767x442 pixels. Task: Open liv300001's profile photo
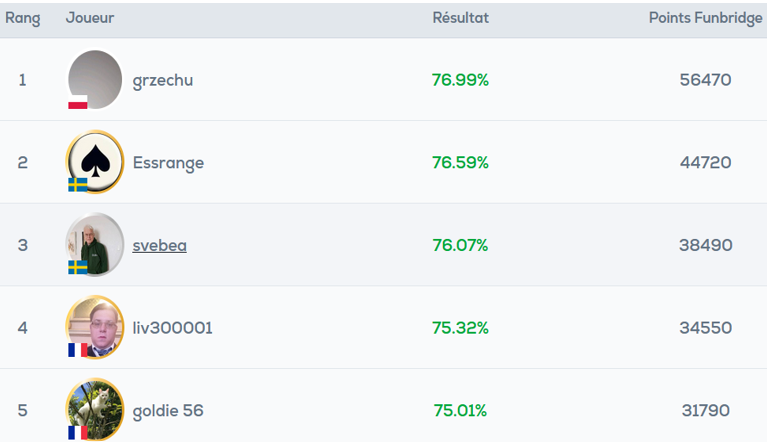click(95, 327)
